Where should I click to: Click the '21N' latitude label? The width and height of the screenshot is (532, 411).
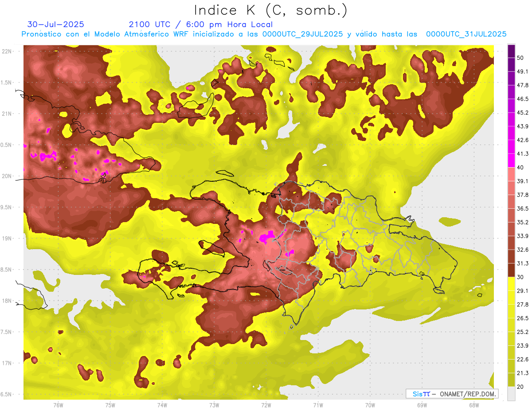pyautogui.click(x=7, y=114)
